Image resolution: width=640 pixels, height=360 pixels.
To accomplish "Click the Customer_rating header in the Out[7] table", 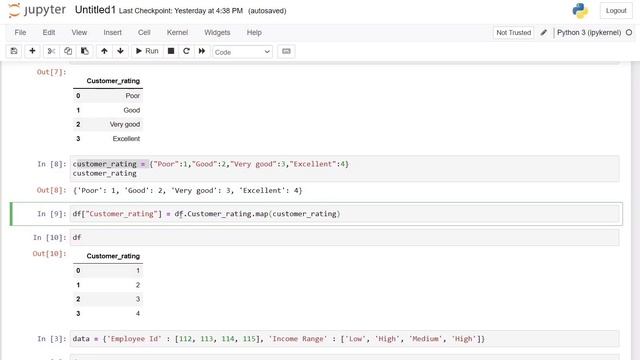I will pyautogui.click(x=113, y=81).
